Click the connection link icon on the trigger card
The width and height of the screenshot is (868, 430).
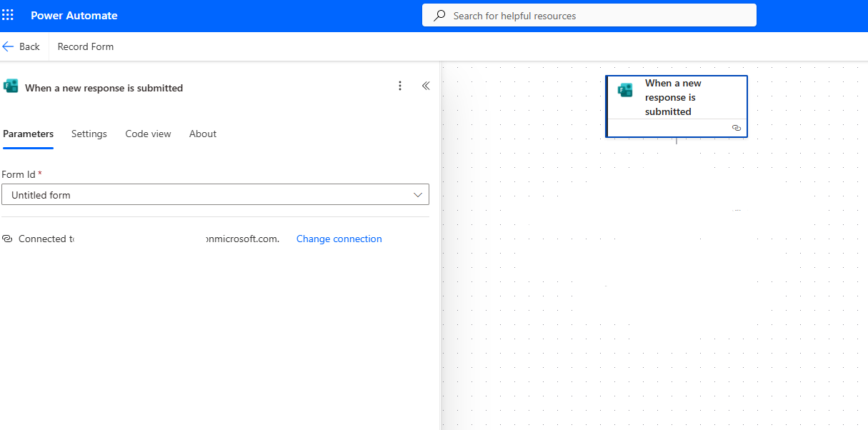click(x=736, y=128)
